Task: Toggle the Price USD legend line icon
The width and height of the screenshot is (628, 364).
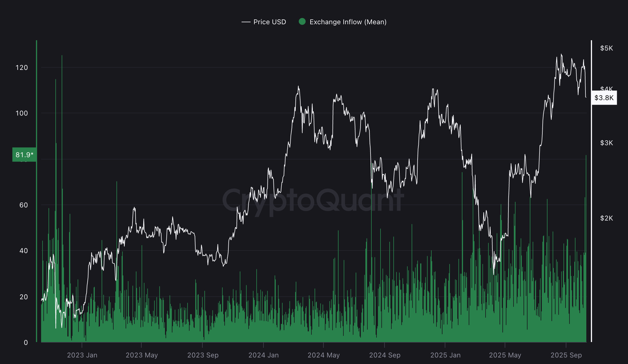Action: click(246, 22)
